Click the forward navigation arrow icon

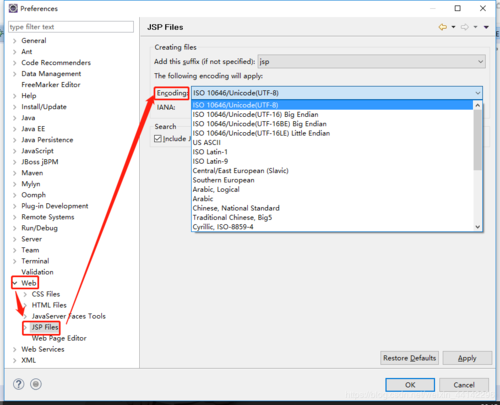pos(465,27)
